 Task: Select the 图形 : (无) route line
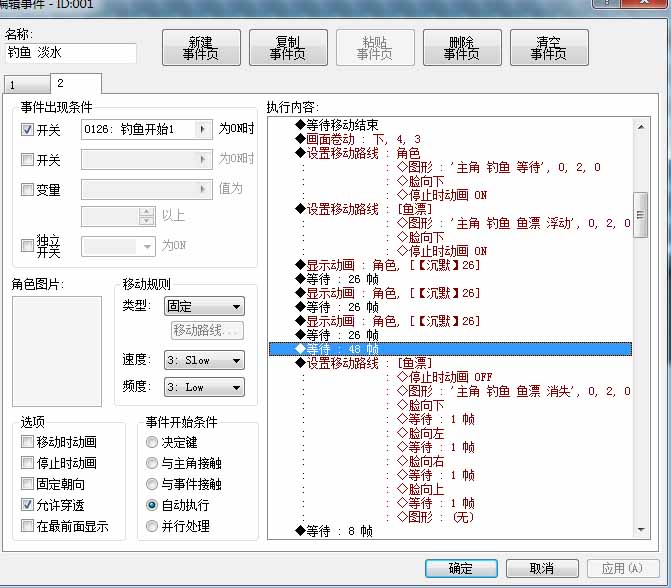click(x=435, y=517)
